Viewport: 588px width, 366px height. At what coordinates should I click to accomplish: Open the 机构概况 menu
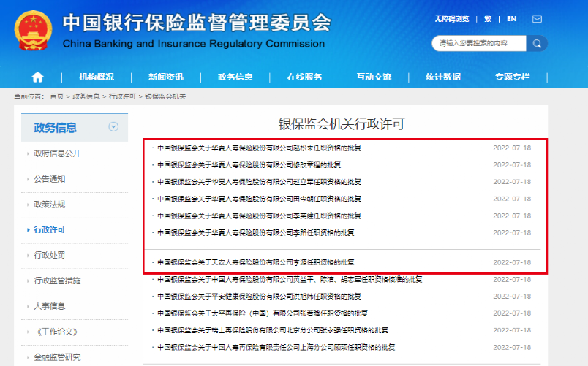(97, 77)
